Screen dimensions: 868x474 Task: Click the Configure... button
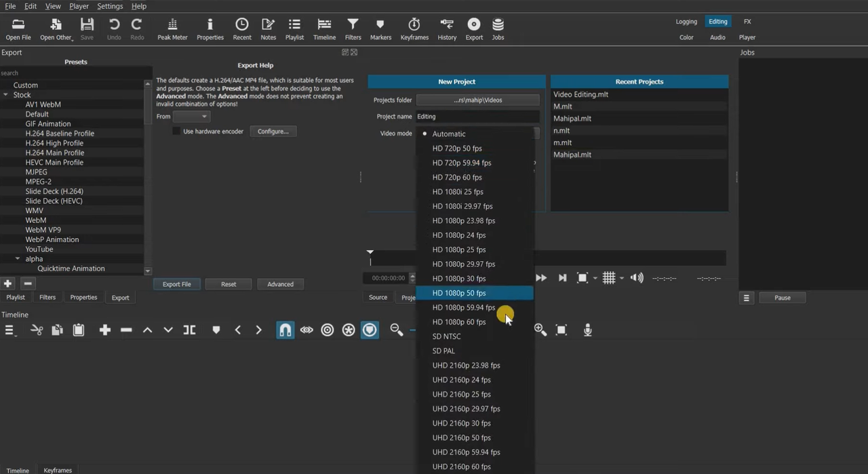click(x=273, y=132)
